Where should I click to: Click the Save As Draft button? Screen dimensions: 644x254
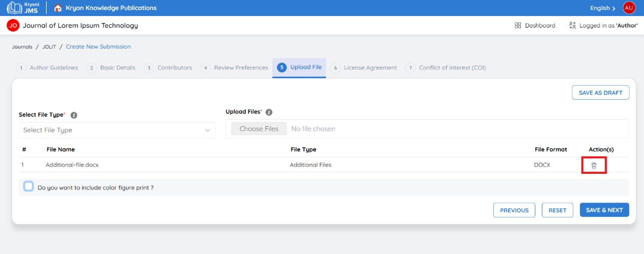[x=600, y=93]
